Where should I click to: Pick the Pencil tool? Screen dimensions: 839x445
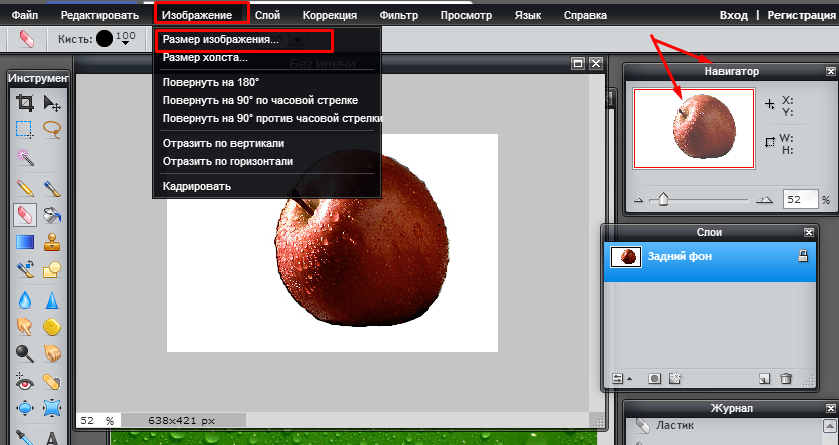click(x=25, y=187)
